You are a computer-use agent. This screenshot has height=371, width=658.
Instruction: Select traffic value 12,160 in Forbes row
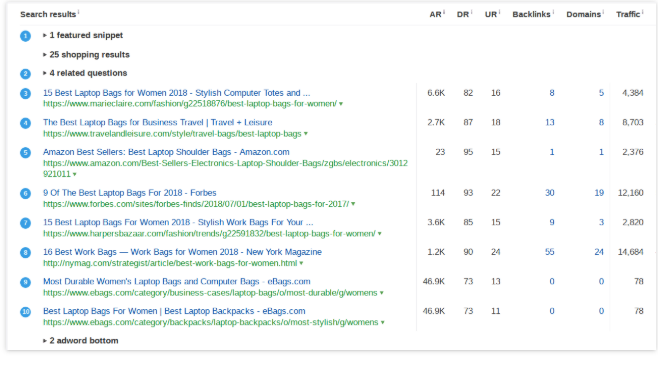tap(630, 193)
